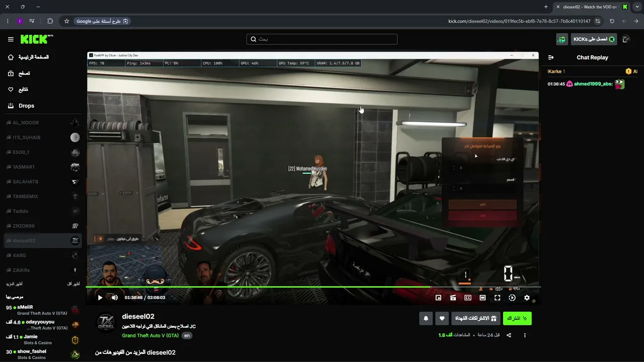Open the green leaderboard icon near KICKs
Screen dimensions: 644x362
[562, 39]
